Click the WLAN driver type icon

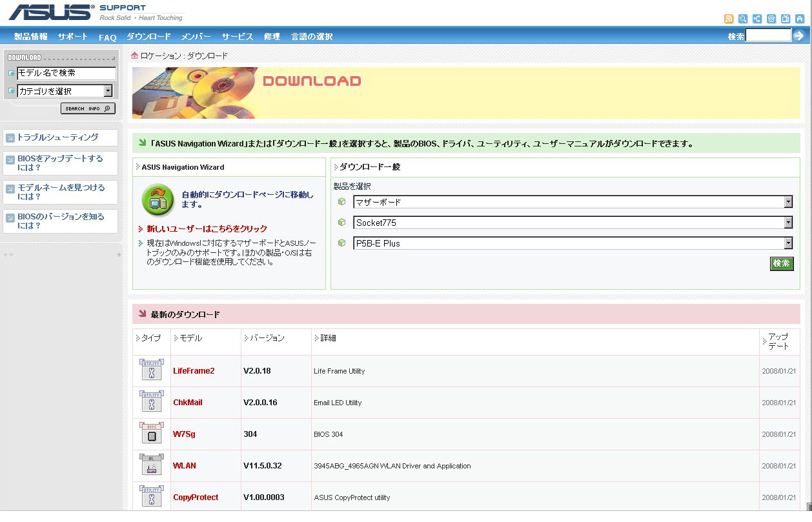152,465
